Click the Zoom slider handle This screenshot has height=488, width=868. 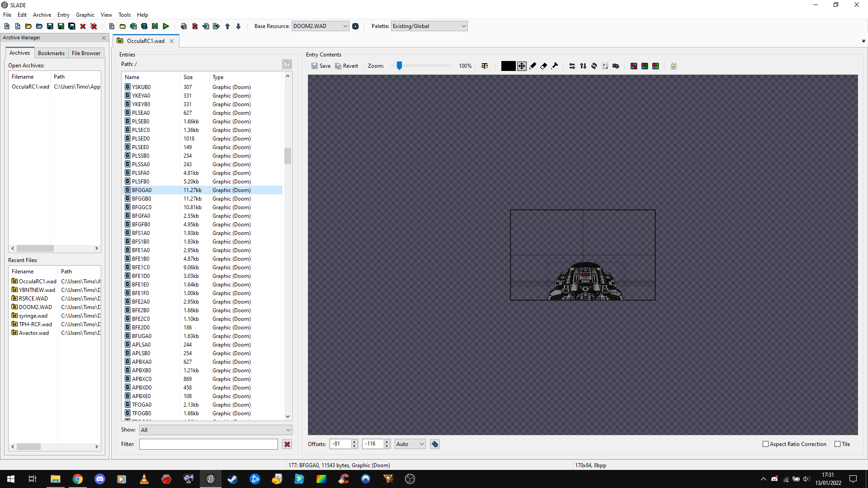coord(399,66)
